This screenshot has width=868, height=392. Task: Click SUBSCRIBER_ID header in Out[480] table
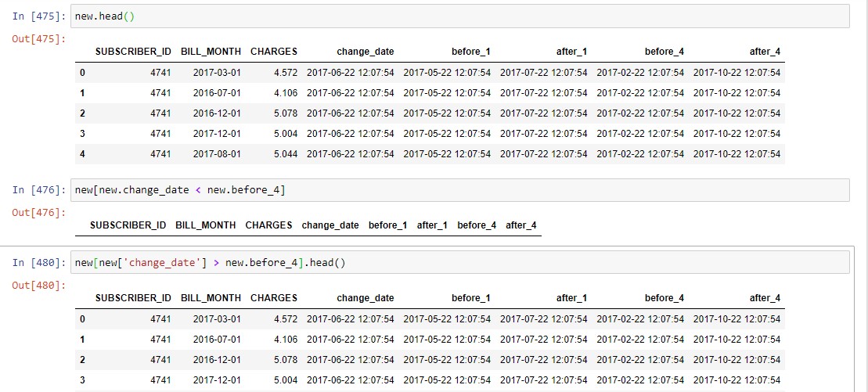pos(133,298)
